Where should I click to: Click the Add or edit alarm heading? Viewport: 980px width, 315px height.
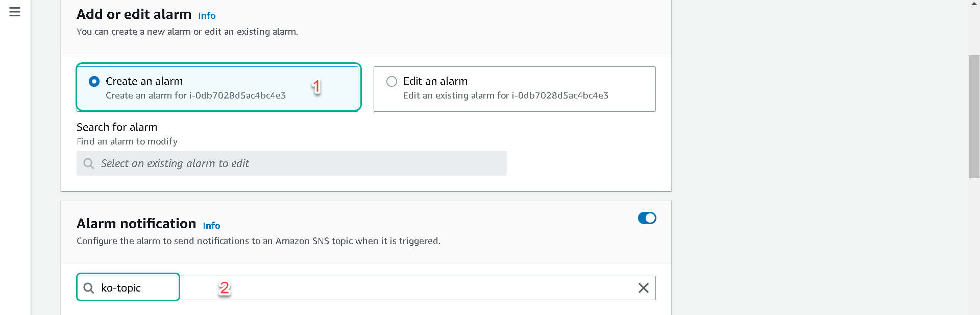point(134,14)
